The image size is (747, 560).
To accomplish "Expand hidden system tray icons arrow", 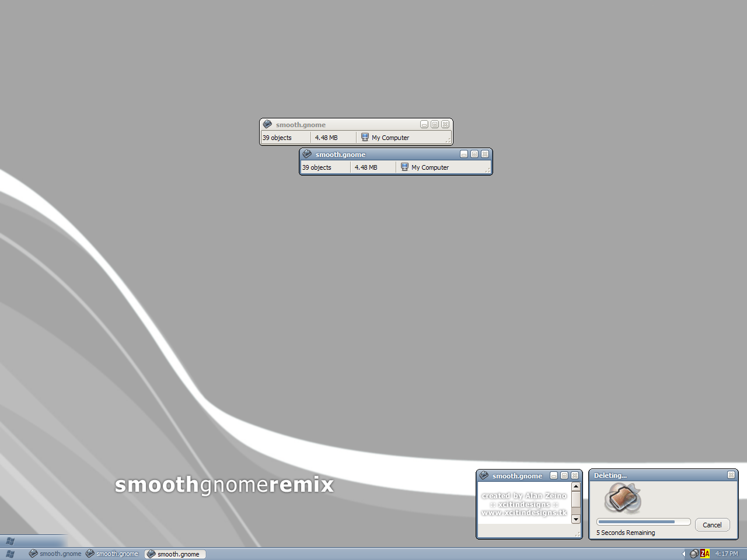I will (x=683, y=554).
